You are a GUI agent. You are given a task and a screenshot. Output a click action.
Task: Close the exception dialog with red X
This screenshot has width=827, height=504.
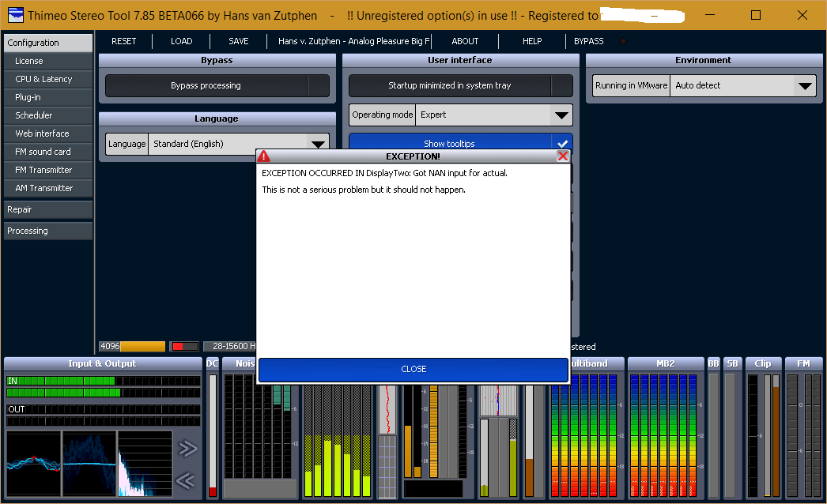pyautogui.click(x=563, y=156)
